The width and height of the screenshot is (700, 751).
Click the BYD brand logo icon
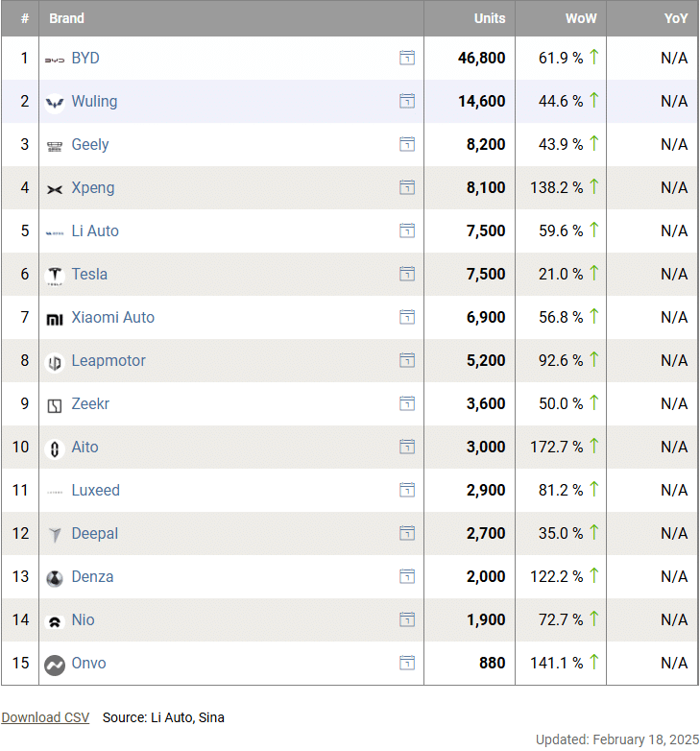[x=55, y=60]
